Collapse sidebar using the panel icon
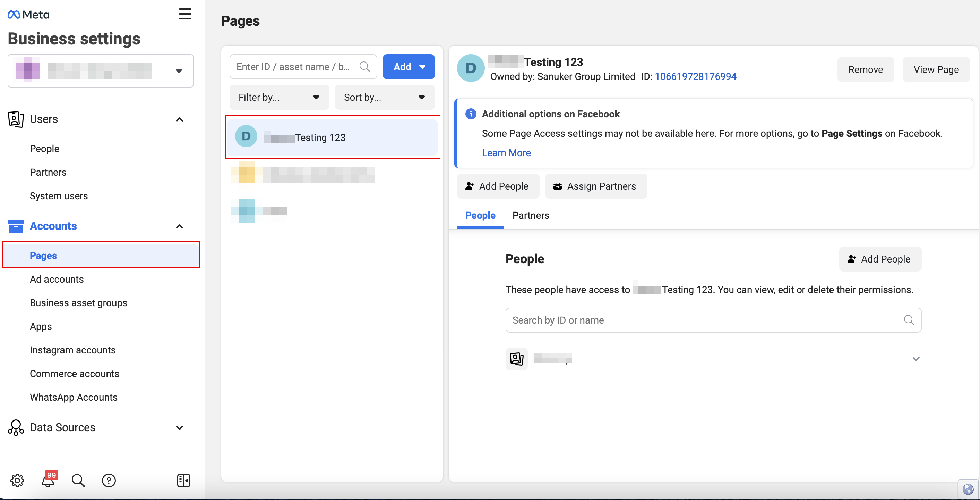Screen dimensions: 980x500 coord(184,480)
